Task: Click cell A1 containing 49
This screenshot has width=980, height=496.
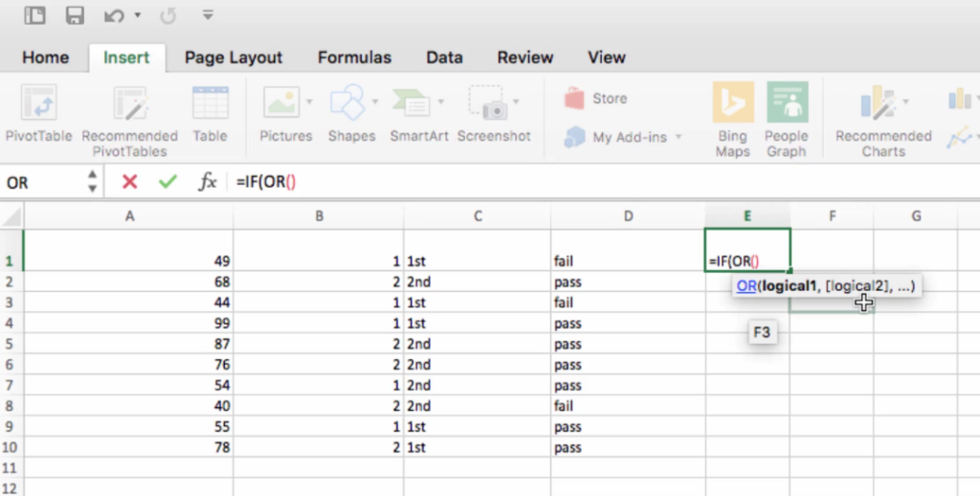Action: 129,250
